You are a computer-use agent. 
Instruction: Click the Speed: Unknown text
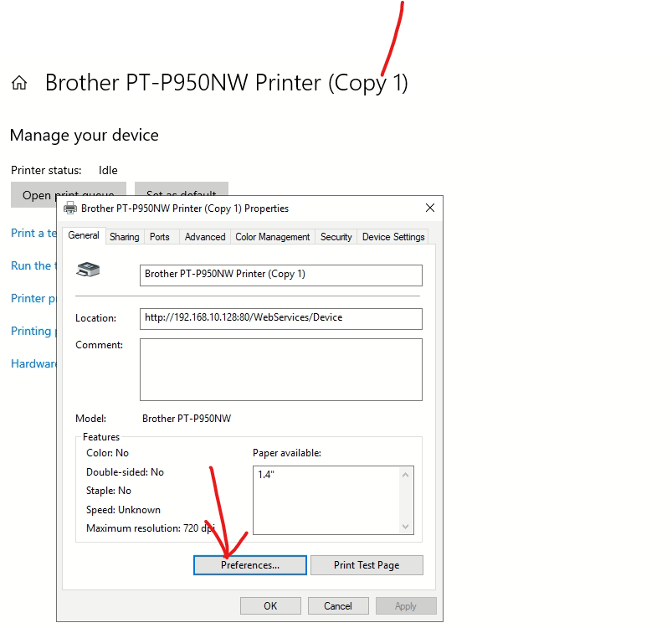click(x=123, y=510)
